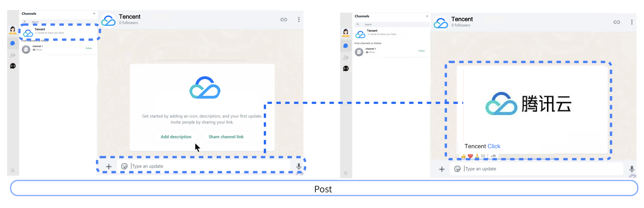
Task: Click the new channel plus icon in left Channels header
Action: pos(94,14)
